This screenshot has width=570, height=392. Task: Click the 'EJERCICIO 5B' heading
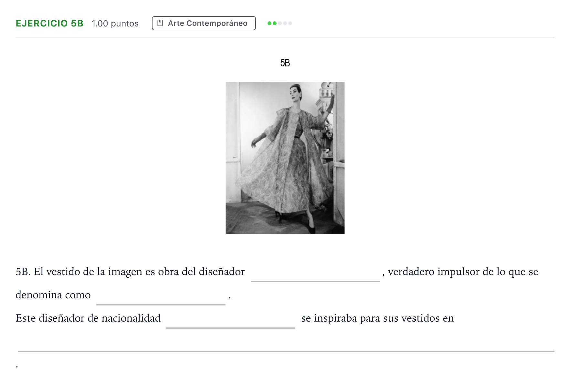point(49,23)
